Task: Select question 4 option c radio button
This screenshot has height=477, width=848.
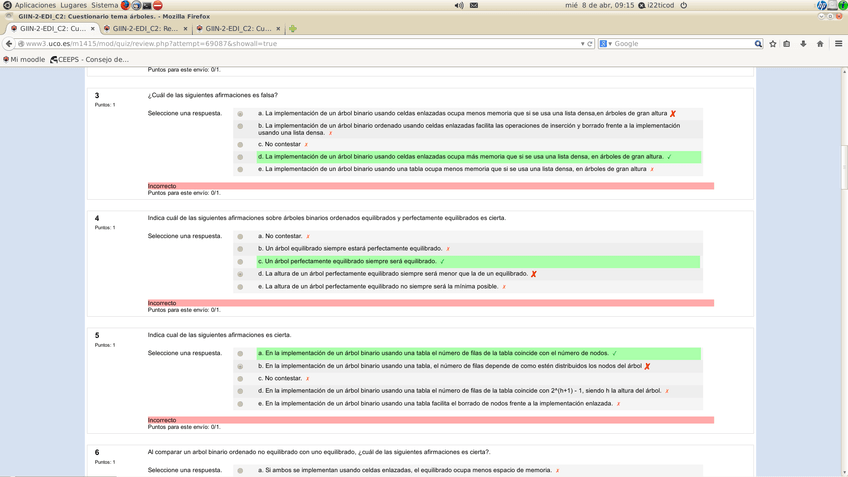Action: [x=240, y=262]
